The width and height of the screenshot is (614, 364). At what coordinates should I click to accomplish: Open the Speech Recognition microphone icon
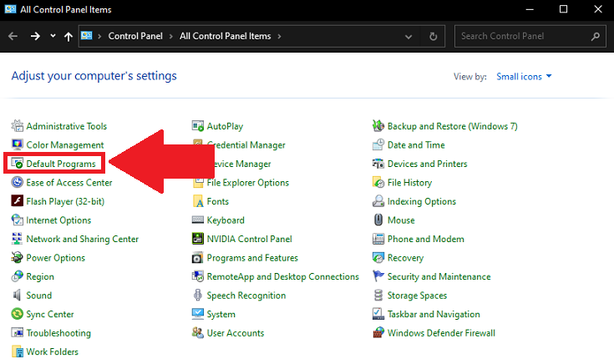[198, 296]
